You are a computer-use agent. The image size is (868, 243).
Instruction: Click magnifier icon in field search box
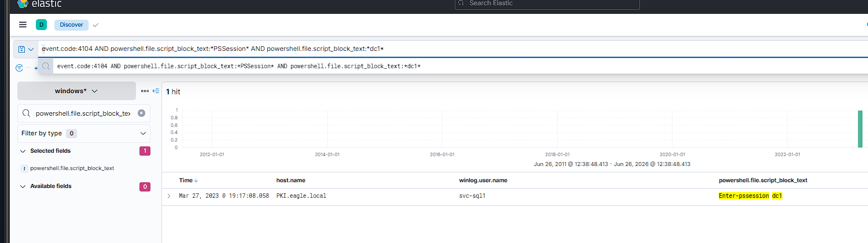[x=26, y=113]
